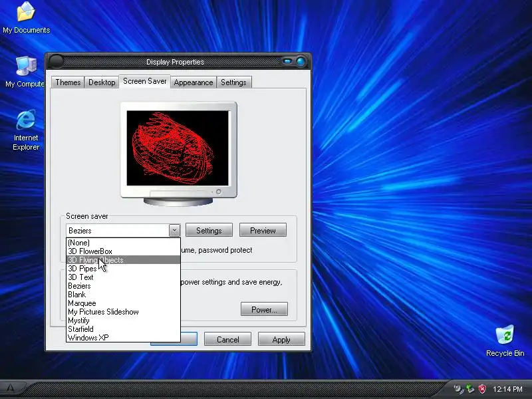Collapse the screen saver dropdown arrow
The width and height of the screenshot is (532, 399).
[x=174, y=231]
